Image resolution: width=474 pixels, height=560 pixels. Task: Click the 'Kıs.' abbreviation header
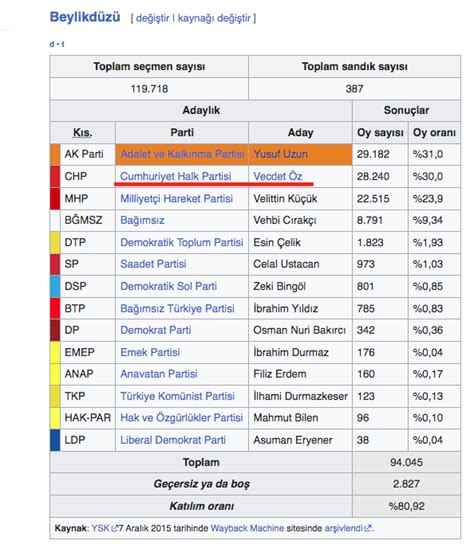pos(83,132)
